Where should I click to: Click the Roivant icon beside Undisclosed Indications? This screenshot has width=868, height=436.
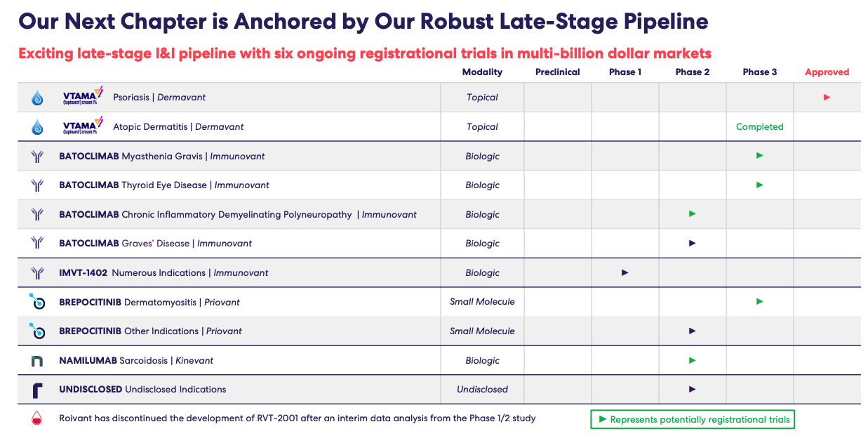(x=37, y=390)
